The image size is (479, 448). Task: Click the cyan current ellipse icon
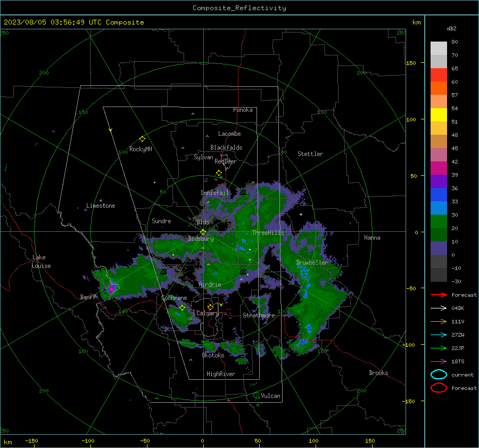pos(439,374)
